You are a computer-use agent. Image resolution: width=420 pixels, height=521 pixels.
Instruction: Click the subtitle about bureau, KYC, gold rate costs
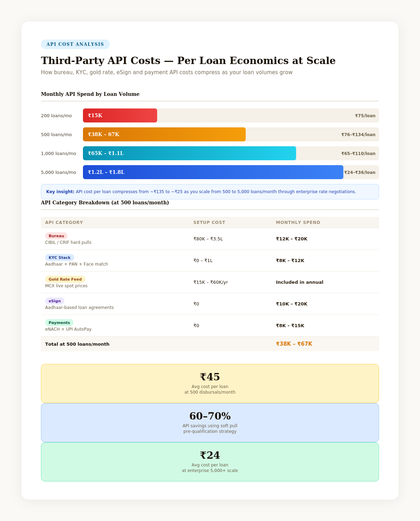[167, 72]
